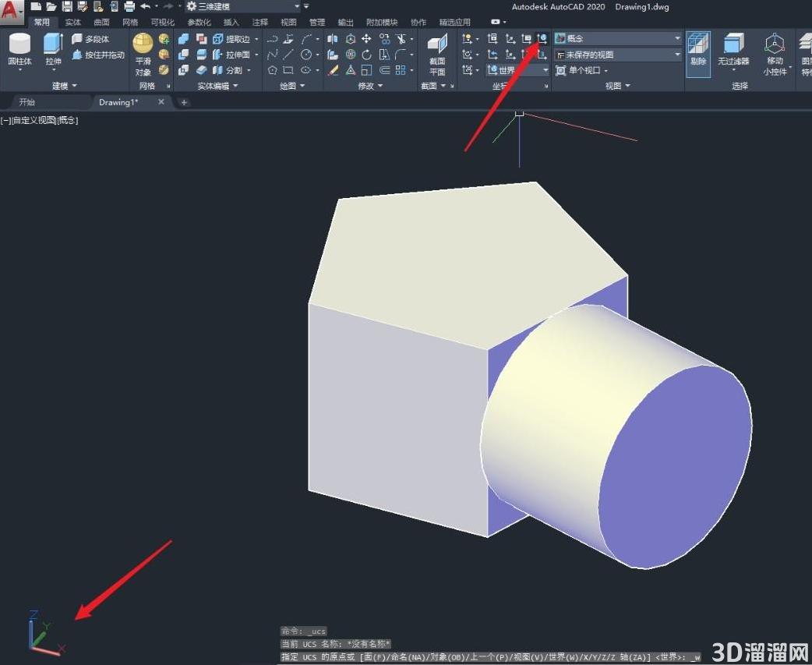Click the plus button to add new drawing tab

(x=183, y=103)
